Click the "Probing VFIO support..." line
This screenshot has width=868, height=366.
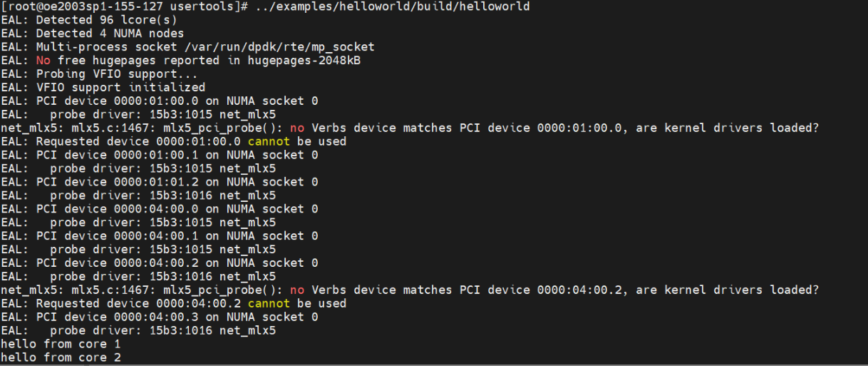point(116,74)
